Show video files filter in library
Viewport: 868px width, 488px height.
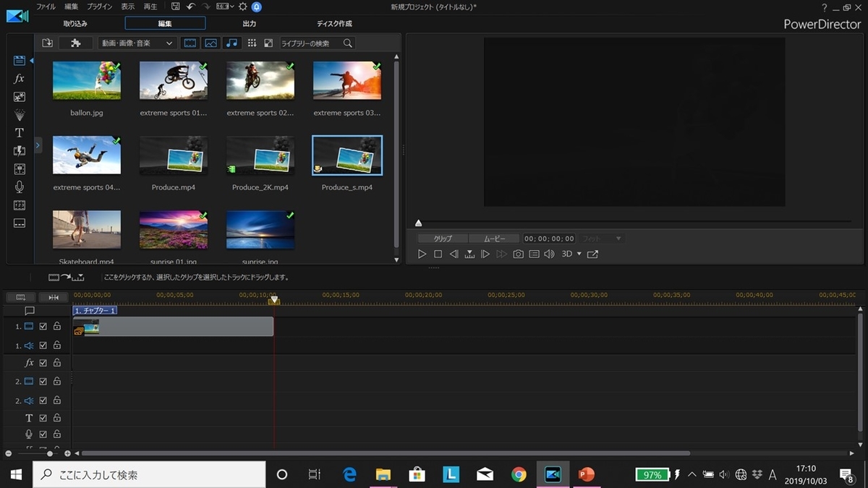(x=190, y=43)
